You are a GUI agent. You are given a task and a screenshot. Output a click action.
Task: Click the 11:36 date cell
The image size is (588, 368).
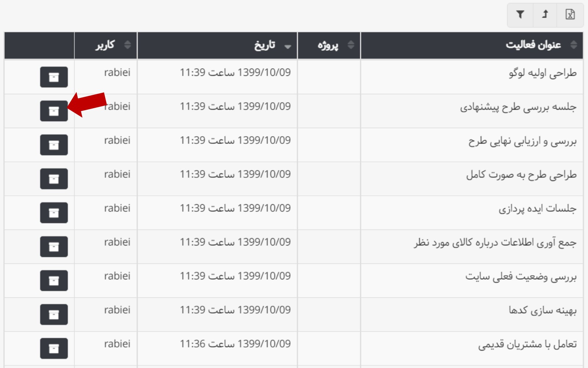click(x=235, y=344)
